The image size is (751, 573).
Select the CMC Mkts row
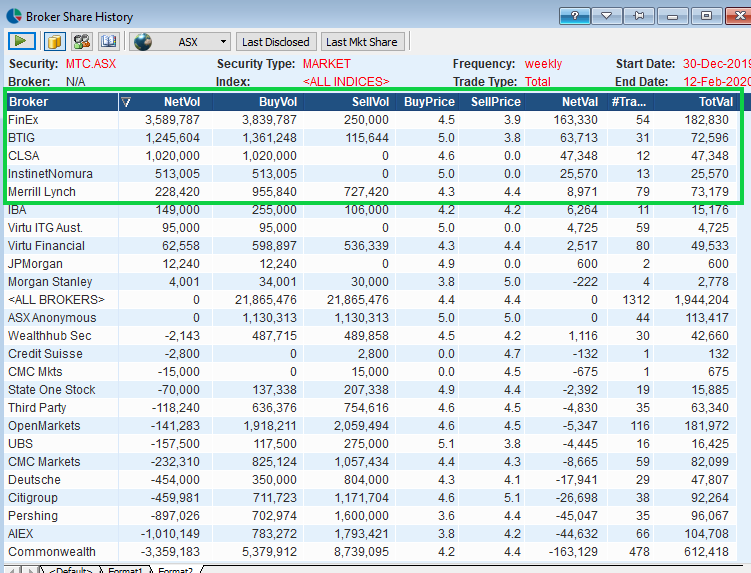(372, 372)
